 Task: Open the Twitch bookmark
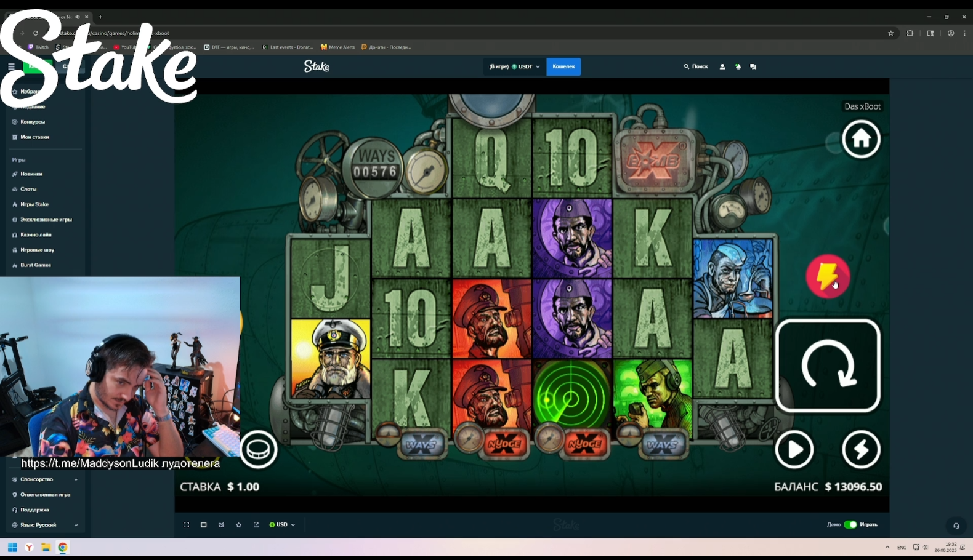38,47
